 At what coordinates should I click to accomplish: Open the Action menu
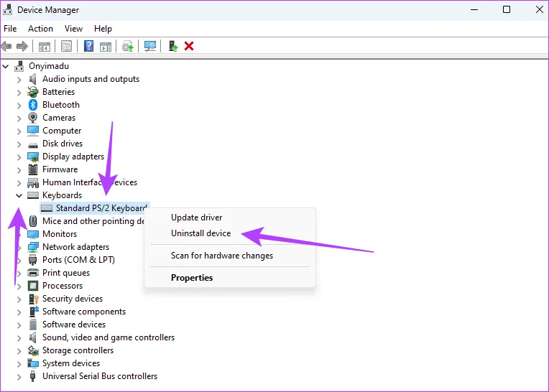(x=41, y=29)
